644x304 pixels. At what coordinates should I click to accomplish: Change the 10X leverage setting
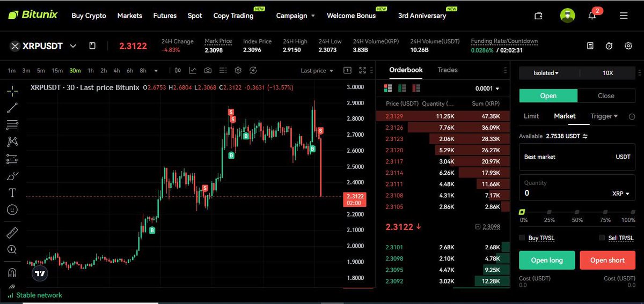click(x=608, y=73)
